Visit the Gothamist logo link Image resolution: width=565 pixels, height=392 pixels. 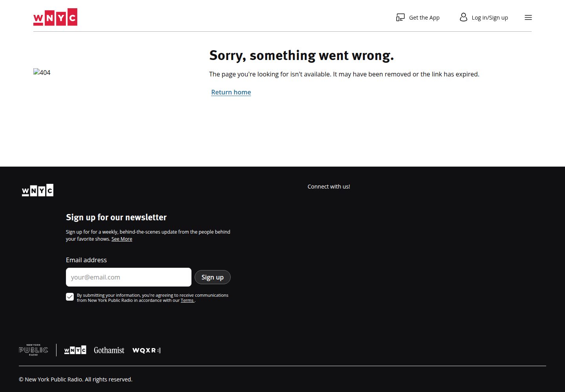point(109,350)
